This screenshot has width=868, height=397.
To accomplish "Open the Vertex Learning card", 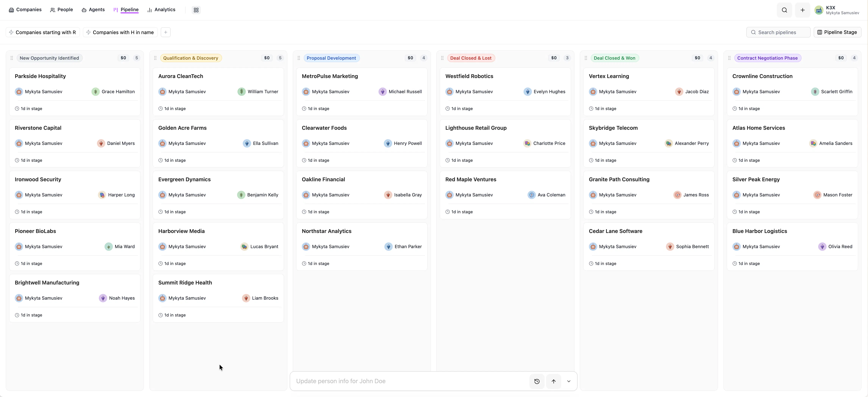I will (x=649, y=92).
